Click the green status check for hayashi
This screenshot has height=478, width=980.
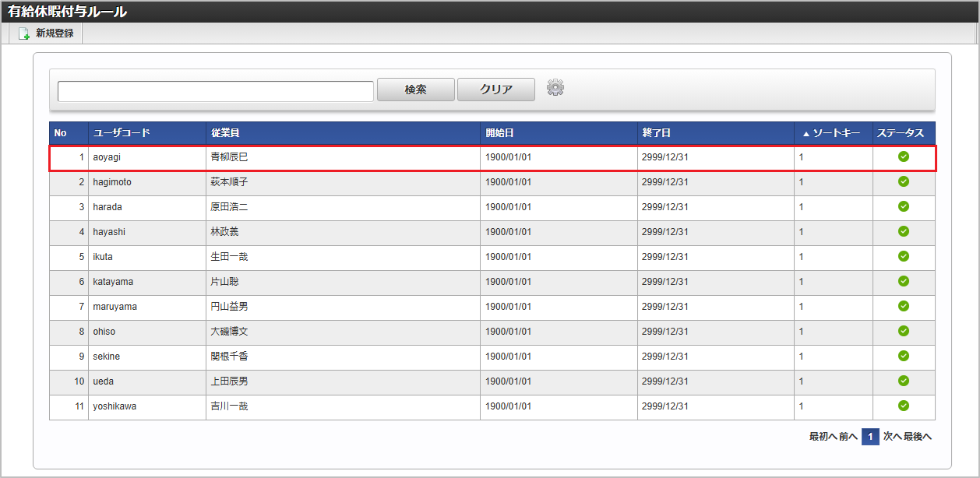[904, 231]
